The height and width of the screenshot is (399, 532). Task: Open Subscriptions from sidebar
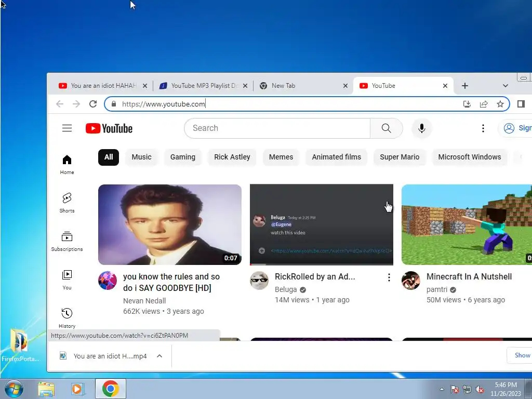tap(67, 242)
